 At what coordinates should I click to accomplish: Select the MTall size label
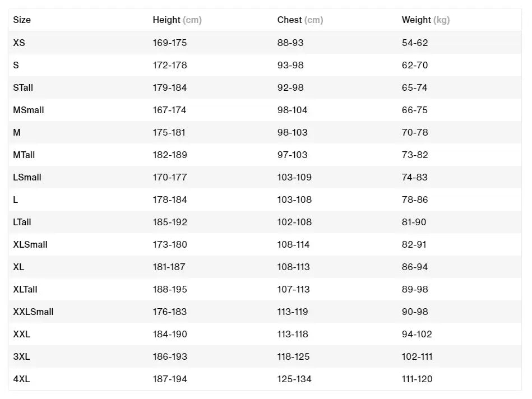tap(24, 155)
